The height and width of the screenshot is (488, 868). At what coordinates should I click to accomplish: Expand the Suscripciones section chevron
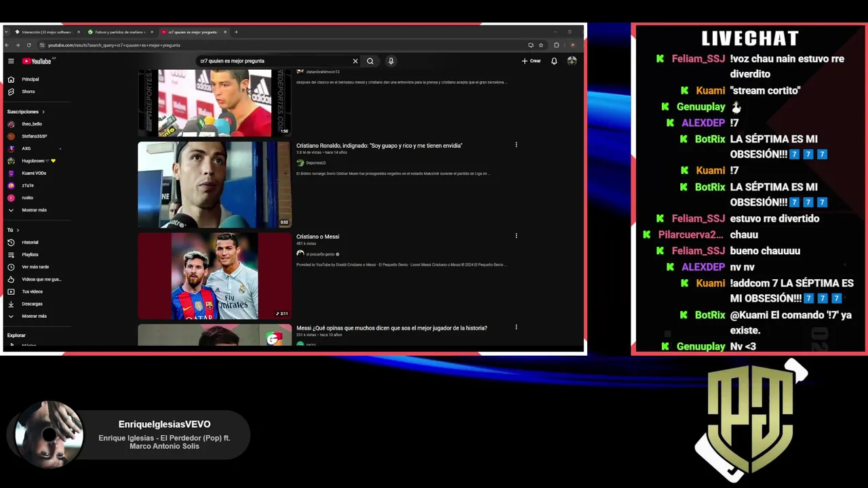pyautogui.click(x=43, y=112)
